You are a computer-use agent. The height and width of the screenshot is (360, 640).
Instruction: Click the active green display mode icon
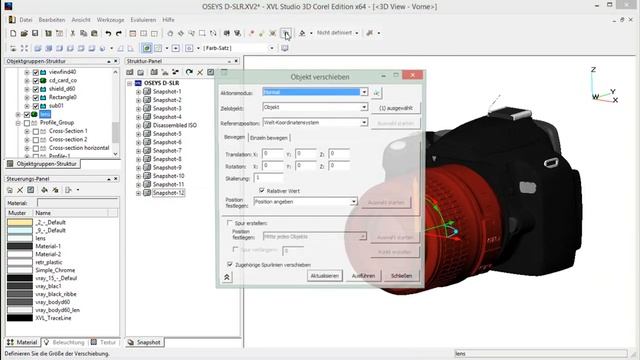point(147,48)
